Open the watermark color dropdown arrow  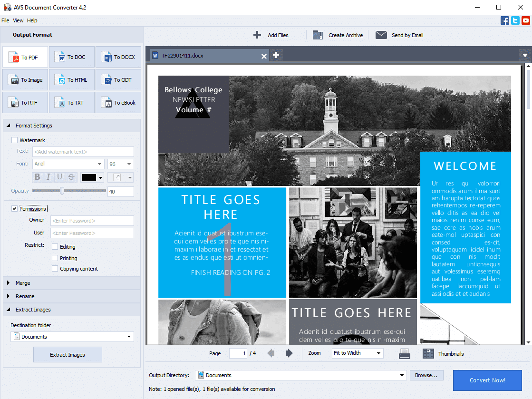[100, 177]
